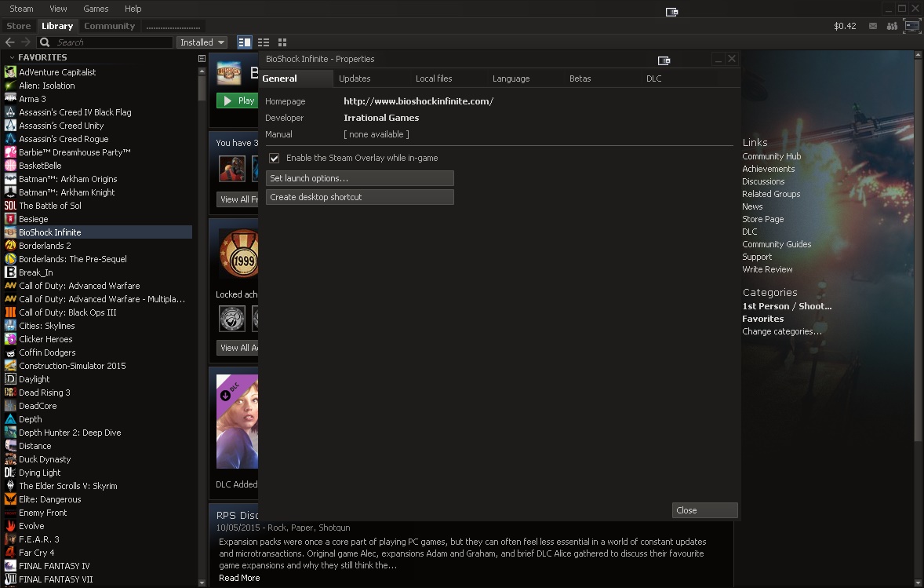The height and width of the screenshot is (588, 924).
Task: Open the Local files tab
Action: (434, 79)
